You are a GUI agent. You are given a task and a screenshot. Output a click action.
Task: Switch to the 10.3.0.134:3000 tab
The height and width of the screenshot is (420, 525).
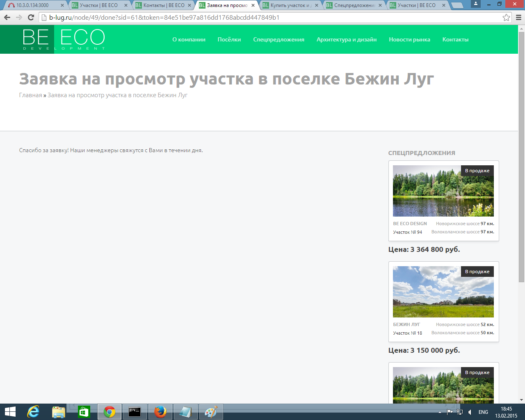point(32,5)
